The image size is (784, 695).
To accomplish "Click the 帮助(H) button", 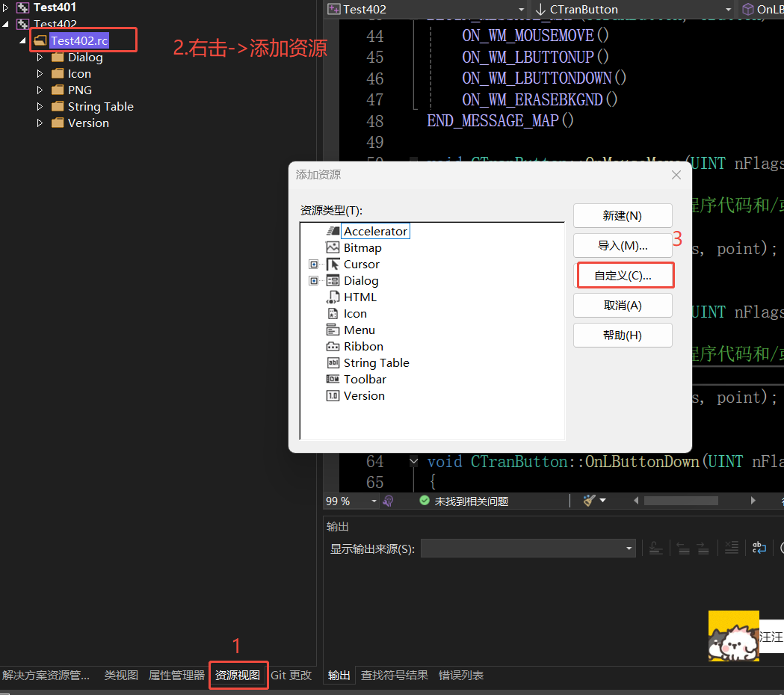I will click(623, 335).
